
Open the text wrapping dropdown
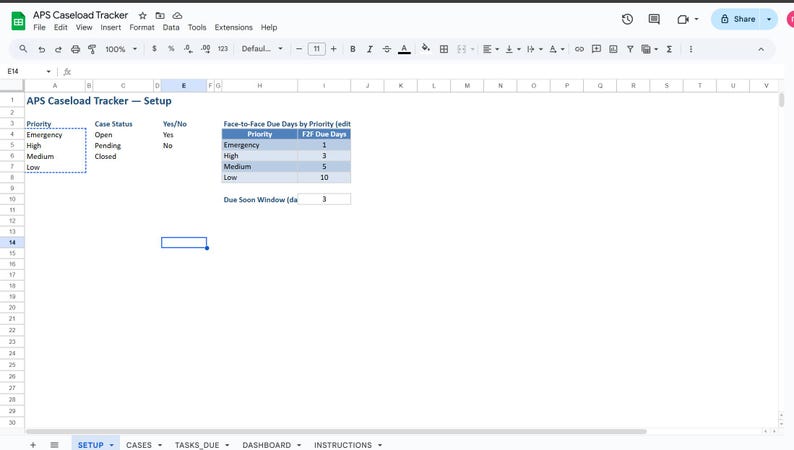[x=534, y=49]
